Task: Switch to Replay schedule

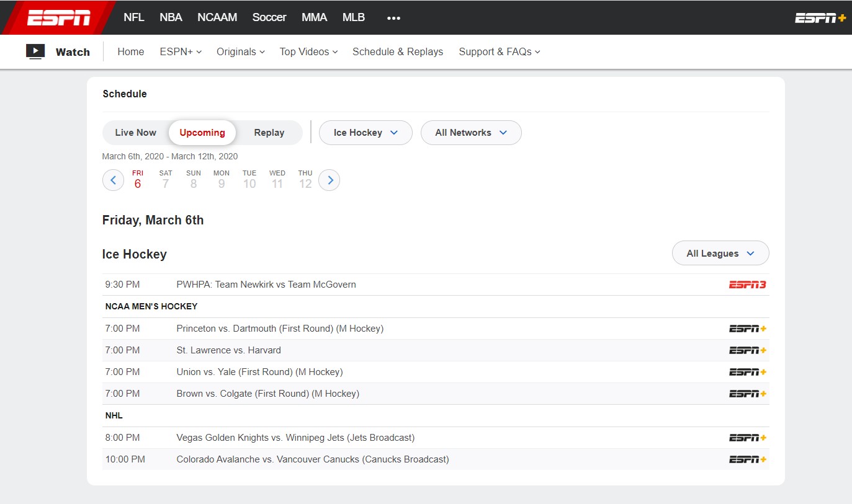Action: point(269,133)
